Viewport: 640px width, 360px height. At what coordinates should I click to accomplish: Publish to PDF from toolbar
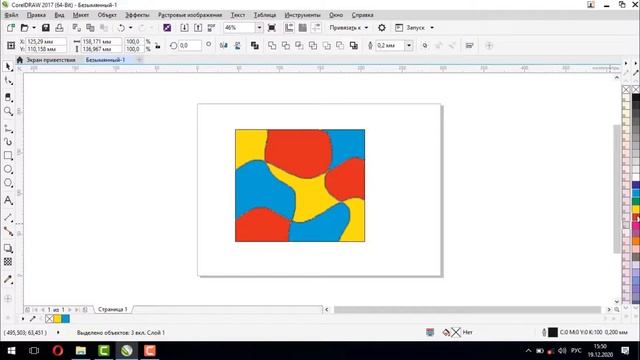(x=211, y=28)
